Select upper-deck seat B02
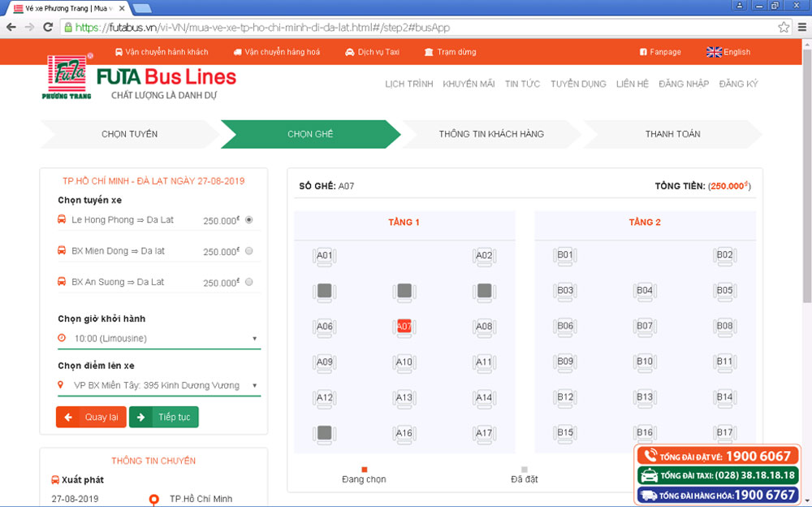812x507 pixels. pos(724,256)
